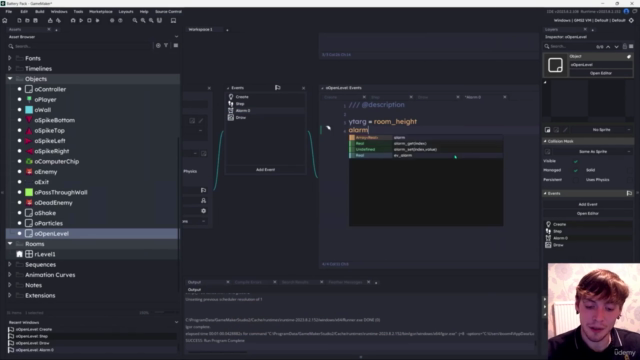Open the Help circle toolbar icon

(x=120, y=20)
